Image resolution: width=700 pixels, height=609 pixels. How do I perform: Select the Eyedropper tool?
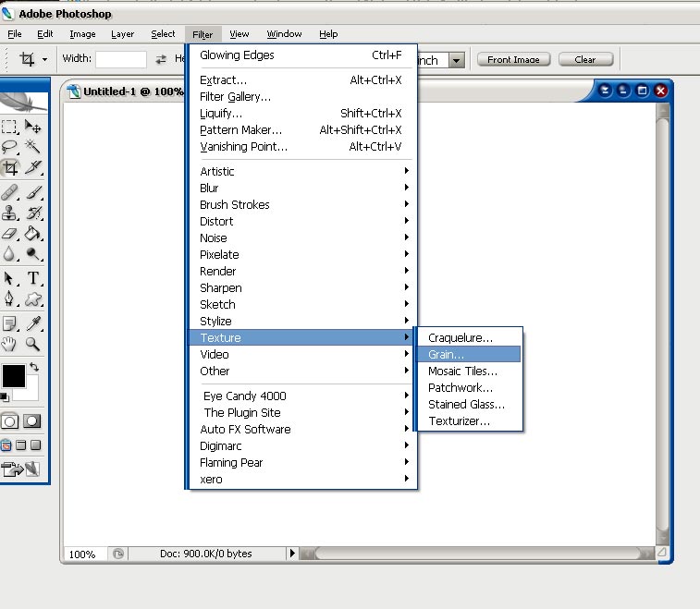pos(33,323)
